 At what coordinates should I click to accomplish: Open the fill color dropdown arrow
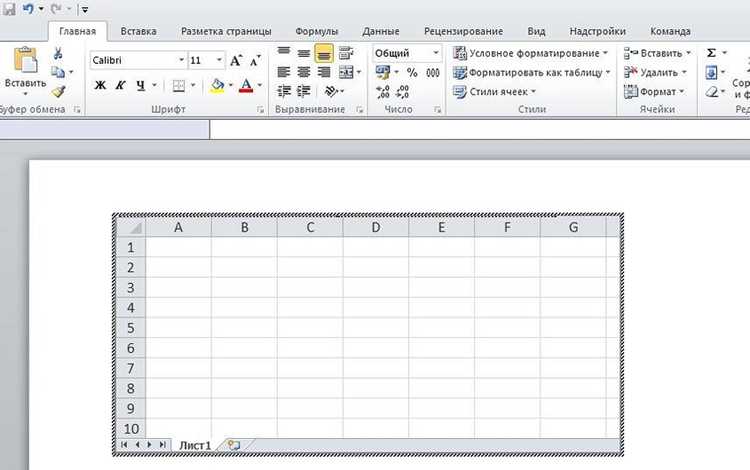[x=231, y=86]
